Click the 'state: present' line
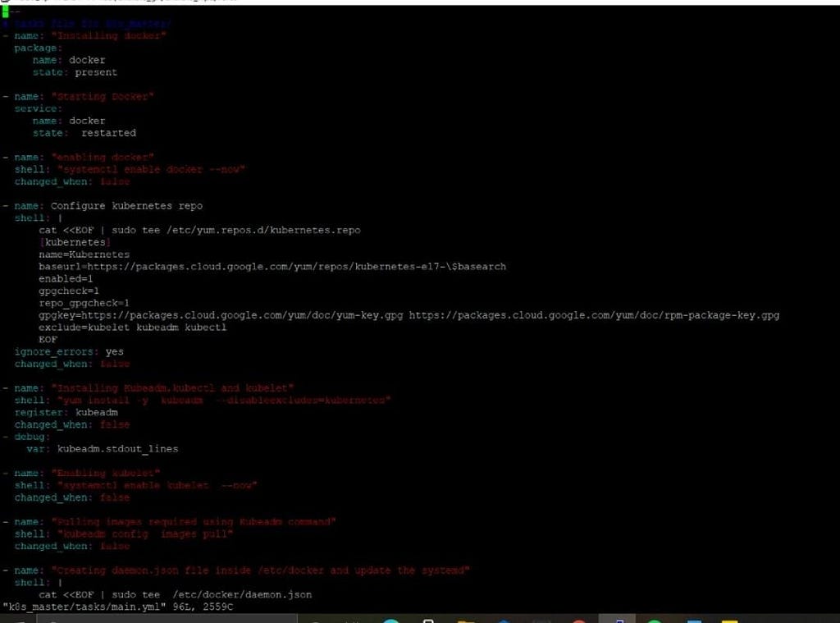 click(75, 72)
